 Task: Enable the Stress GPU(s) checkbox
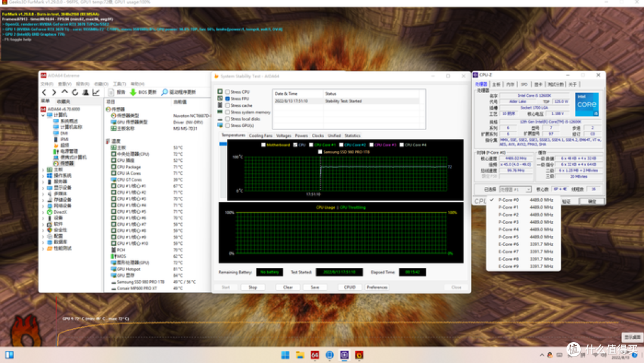228,125
